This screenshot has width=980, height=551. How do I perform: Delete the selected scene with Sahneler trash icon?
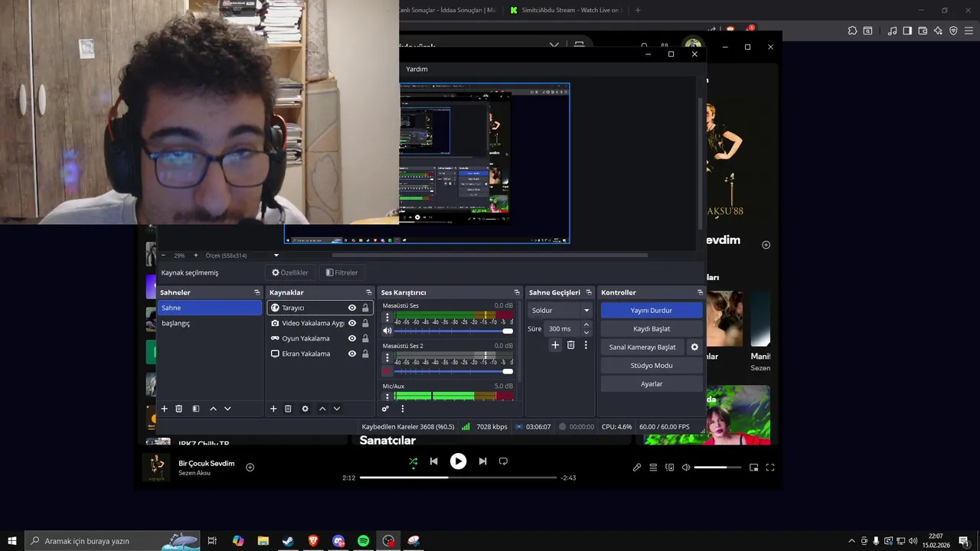[179, 409]
